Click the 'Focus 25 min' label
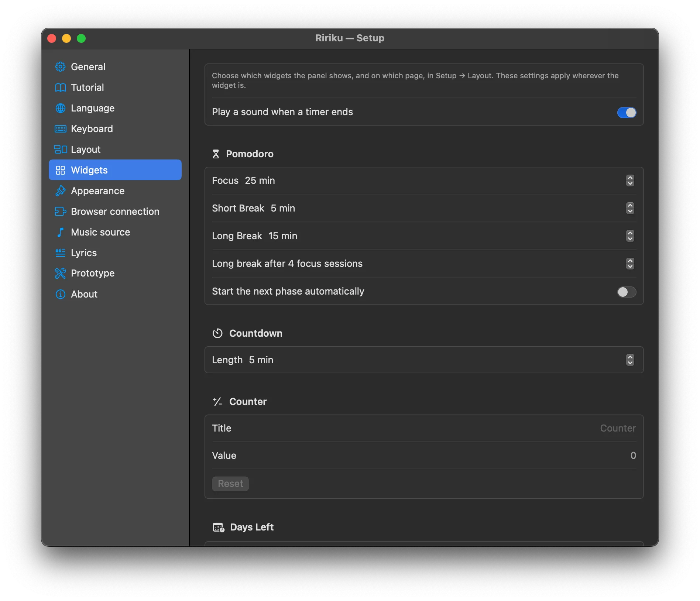Image resolution: width=700 pixels, height=601 pixels. pos(243,181)
